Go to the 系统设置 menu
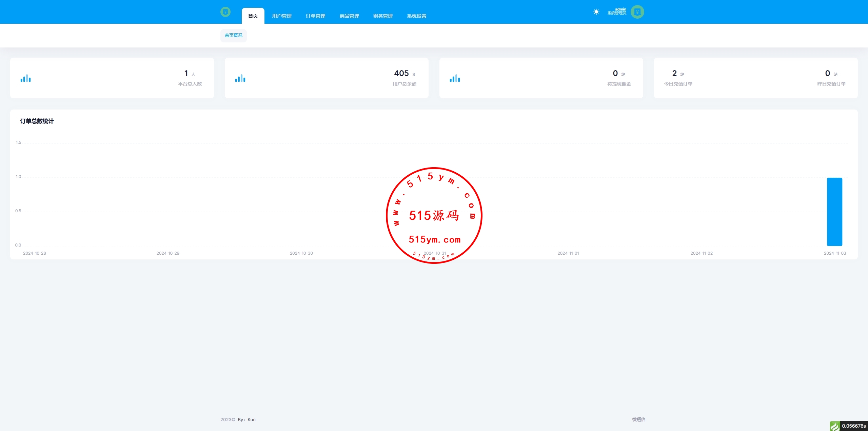868x431 pixels. (x=417, y=16)
